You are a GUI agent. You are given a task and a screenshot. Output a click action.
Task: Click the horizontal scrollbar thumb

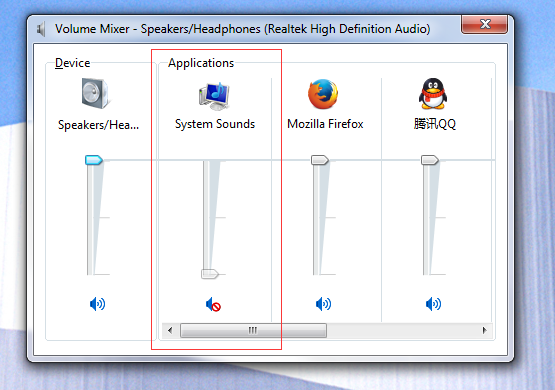pyautogui.click(x=253, y=331)
